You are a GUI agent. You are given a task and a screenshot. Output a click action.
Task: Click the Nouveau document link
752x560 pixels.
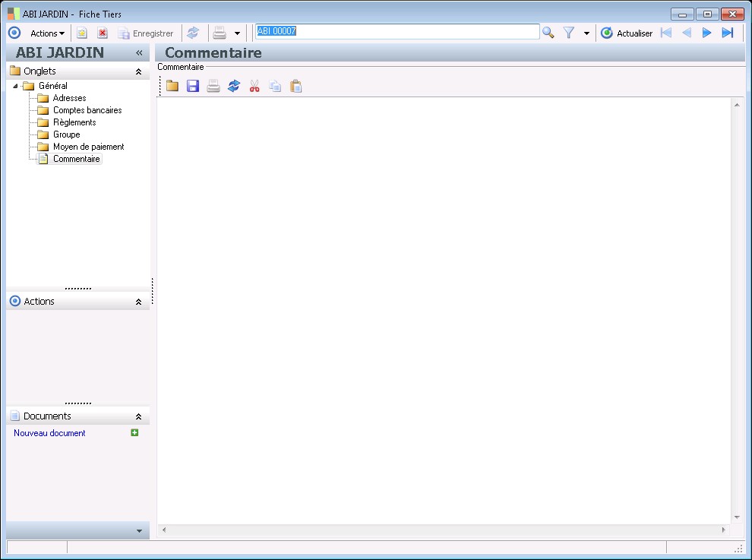click(x=49, y=433)
